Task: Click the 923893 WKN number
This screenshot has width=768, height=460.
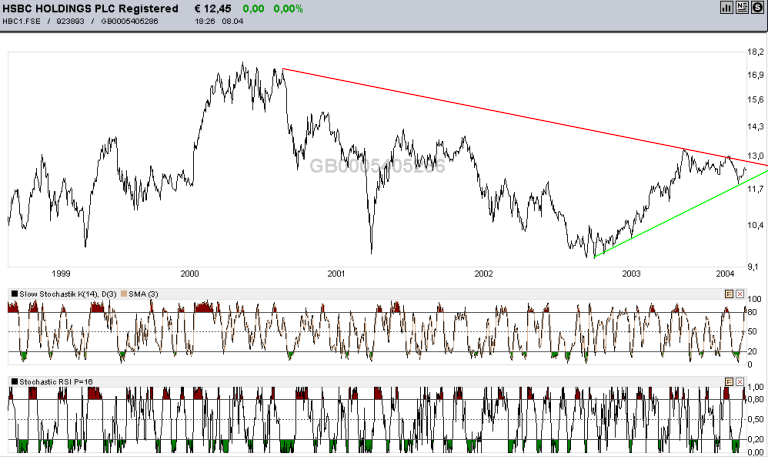Action: (x=70, y=22)
